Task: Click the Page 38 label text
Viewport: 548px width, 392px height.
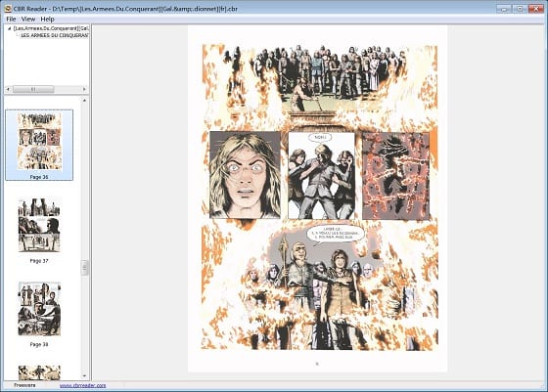Action: 39,344
